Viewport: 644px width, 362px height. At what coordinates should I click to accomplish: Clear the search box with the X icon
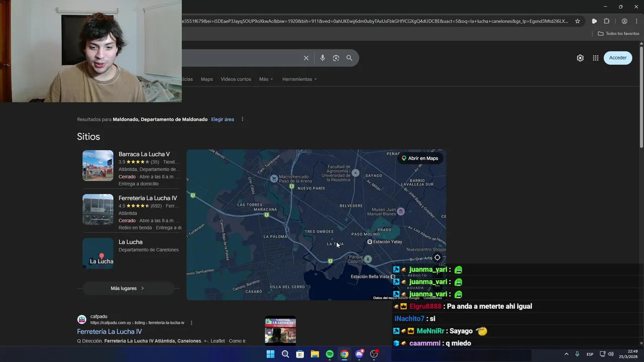point(306,58)
